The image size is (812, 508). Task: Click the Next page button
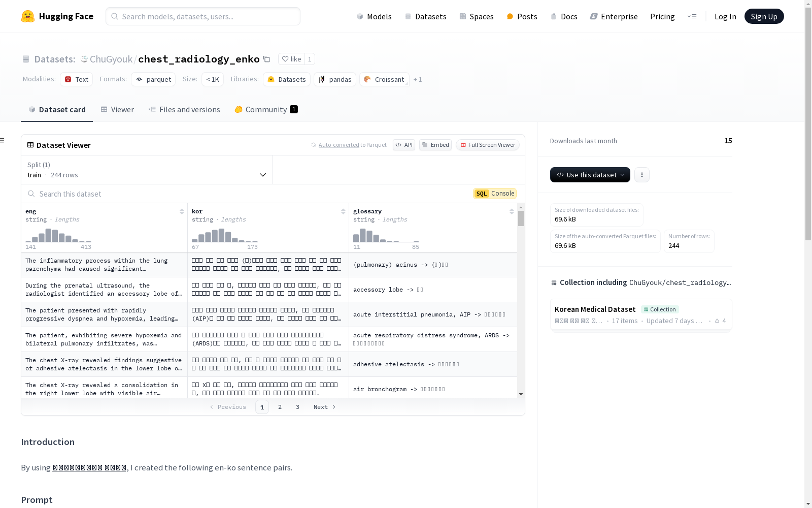(325, 407)
